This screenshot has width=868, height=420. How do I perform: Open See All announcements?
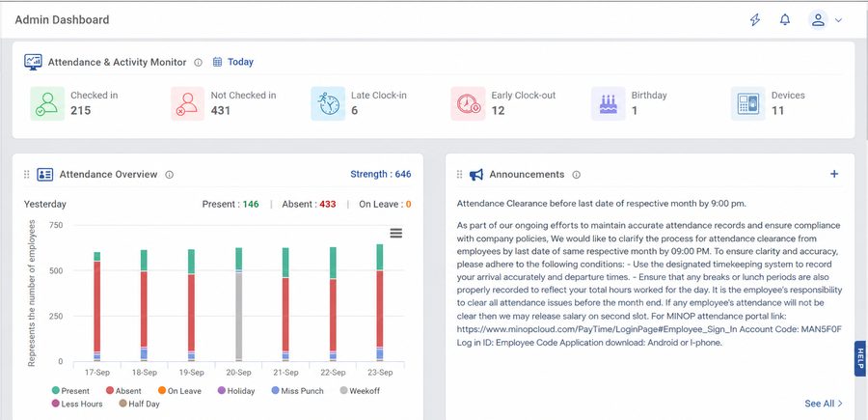[824, 404]
